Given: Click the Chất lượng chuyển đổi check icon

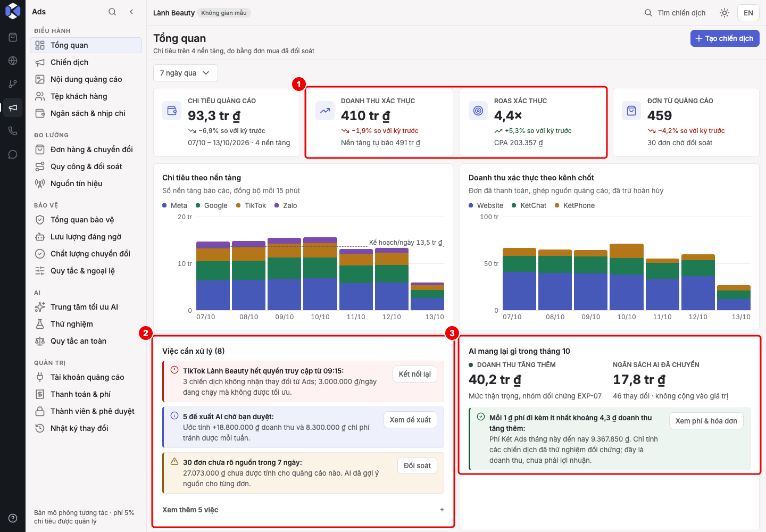Looking at the screenshot, I should (x=40, y=254).
